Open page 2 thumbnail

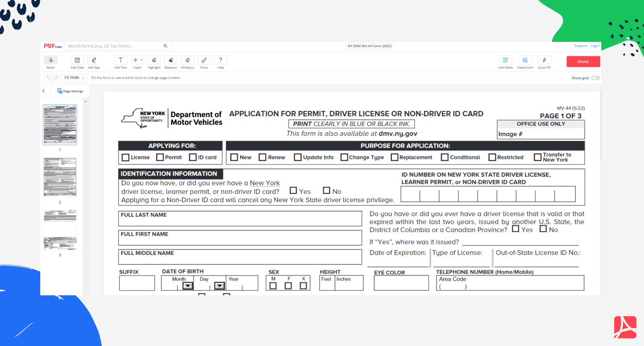[x=60, y=177]
